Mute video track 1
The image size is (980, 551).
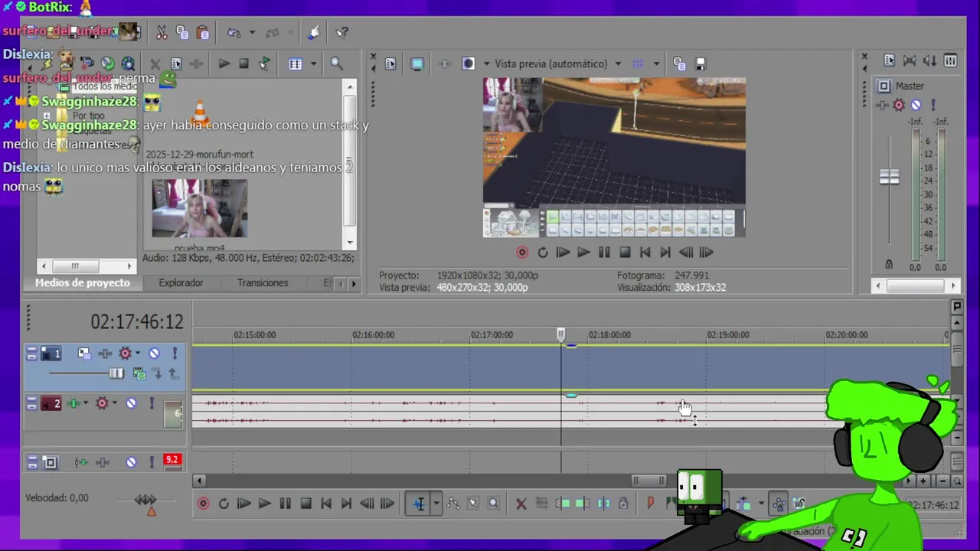pyautogui.click(x=154, y=354)
